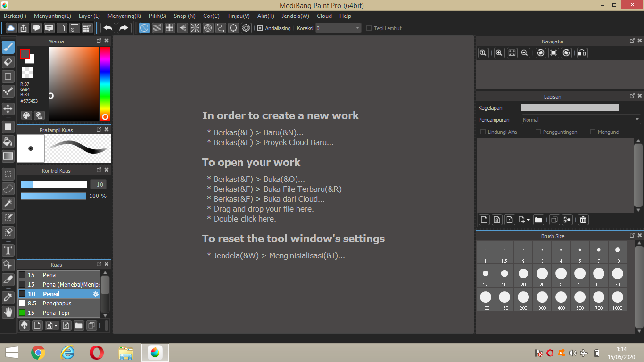The image size is (644, 362).
Task: Turn snap off with the crossed-circle icon
Action: [145, 28]
